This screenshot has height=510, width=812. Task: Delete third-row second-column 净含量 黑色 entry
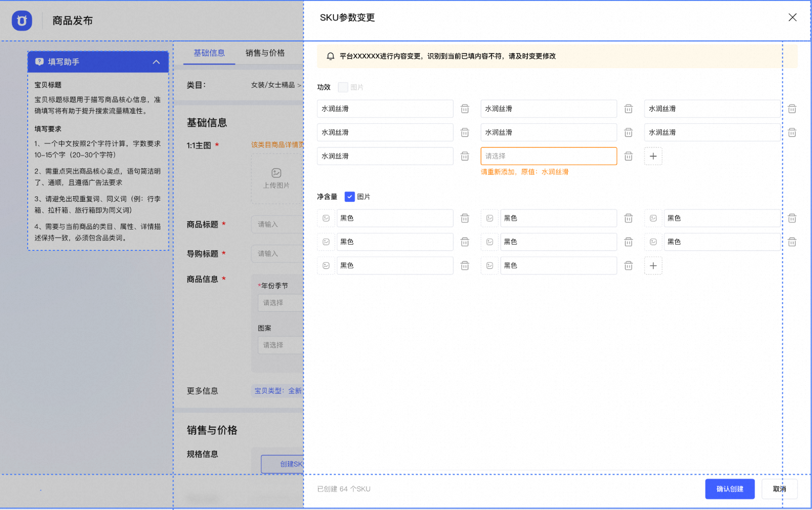628,266
